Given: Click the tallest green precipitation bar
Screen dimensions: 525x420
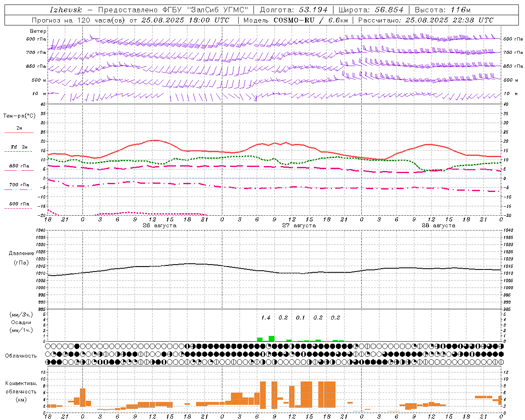Looking at the screenshot, I should pos(272,339).
